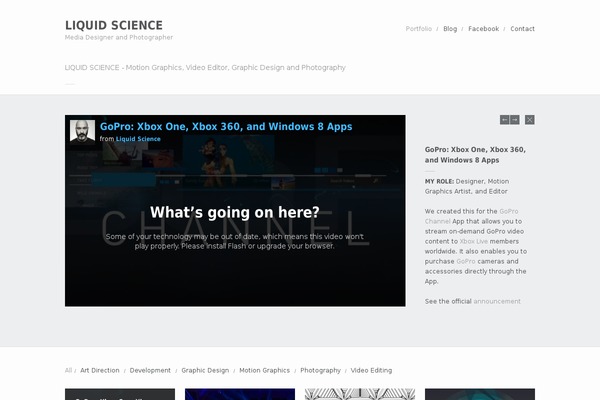Open the blue portfolio thumbnail

coord(240,394)
